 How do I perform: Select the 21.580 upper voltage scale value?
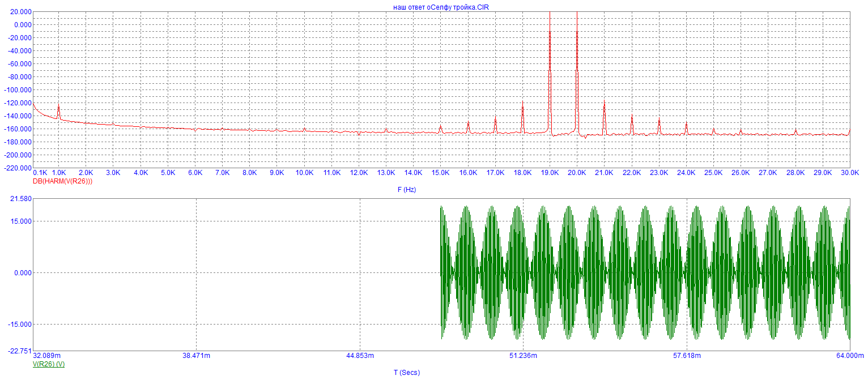coord(20,199)
